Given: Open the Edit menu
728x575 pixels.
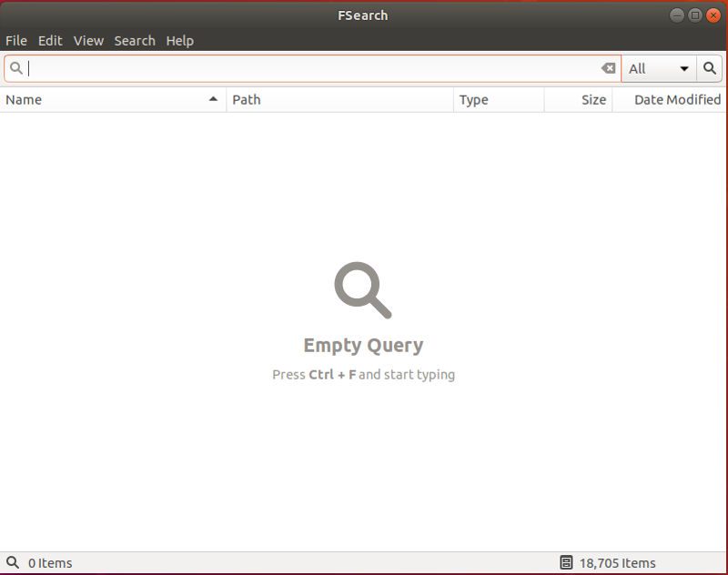Looking at the screenshot, I should (x=50, y=40).
